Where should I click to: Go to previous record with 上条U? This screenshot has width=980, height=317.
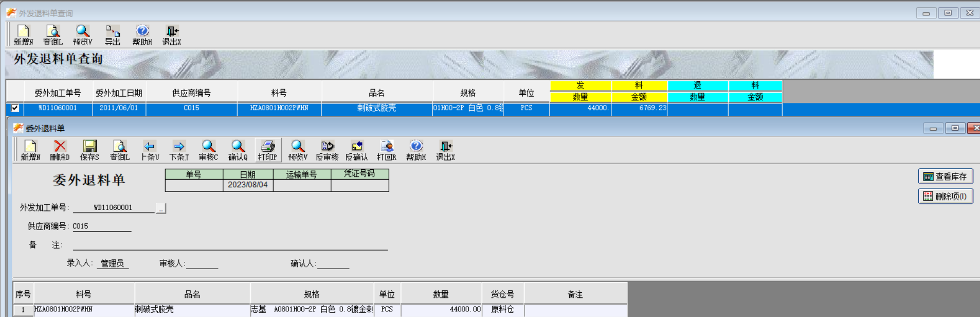[x=150, y=150]
